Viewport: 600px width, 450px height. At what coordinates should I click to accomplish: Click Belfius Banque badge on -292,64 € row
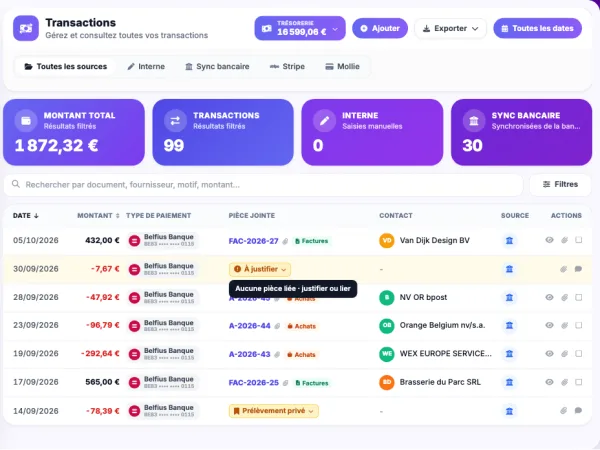point(162,354)
